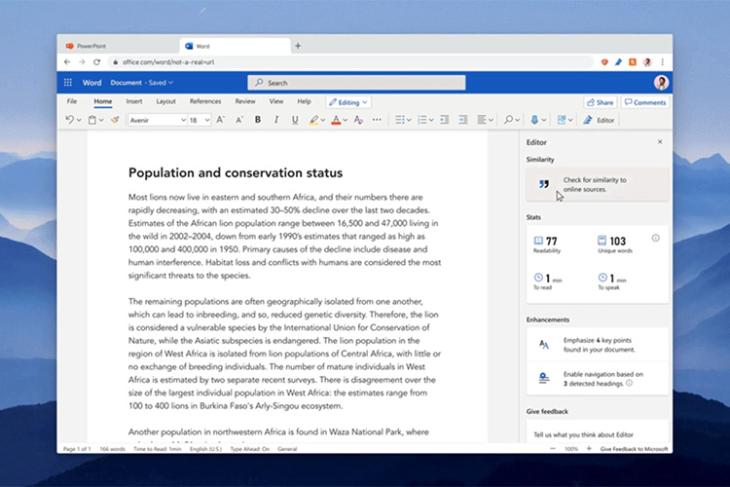Click zoom in plus in status bar

click(589, 449)
